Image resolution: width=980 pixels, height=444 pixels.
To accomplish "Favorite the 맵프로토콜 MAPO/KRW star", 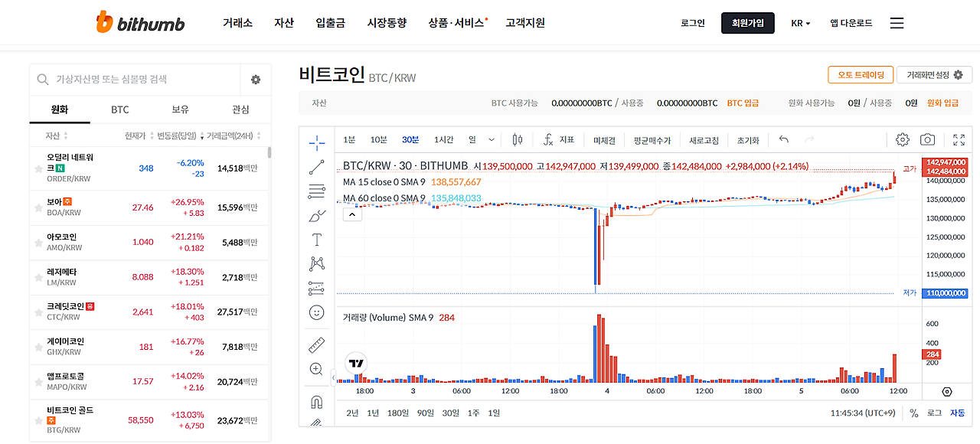I will click(38, 381).
